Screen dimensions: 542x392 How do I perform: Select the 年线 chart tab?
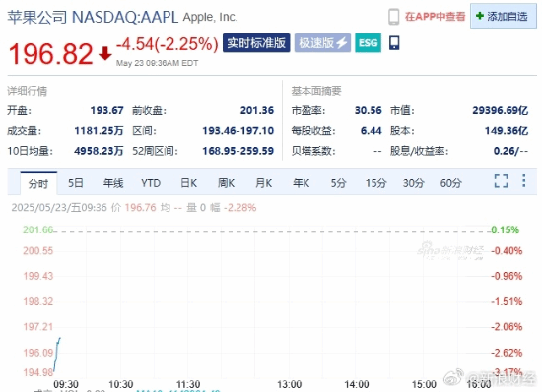click(x=113, y=182)
